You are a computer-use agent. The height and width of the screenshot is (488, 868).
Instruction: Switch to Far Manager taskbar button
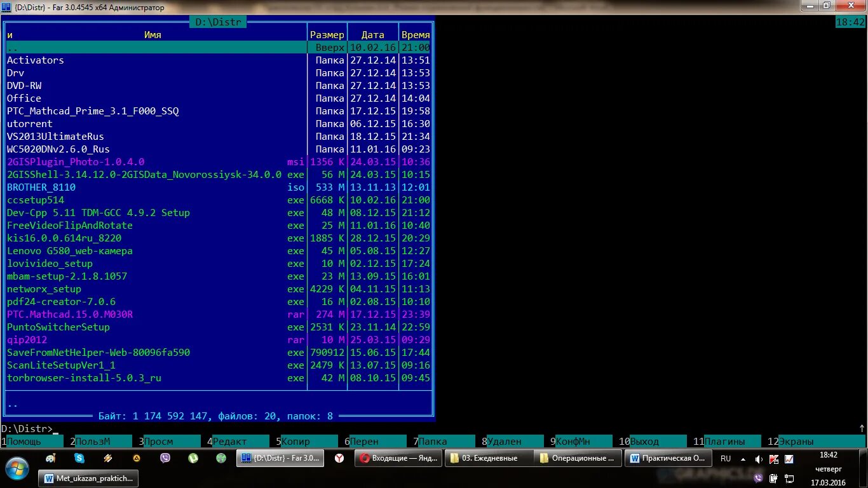click(x=280, y=458)
